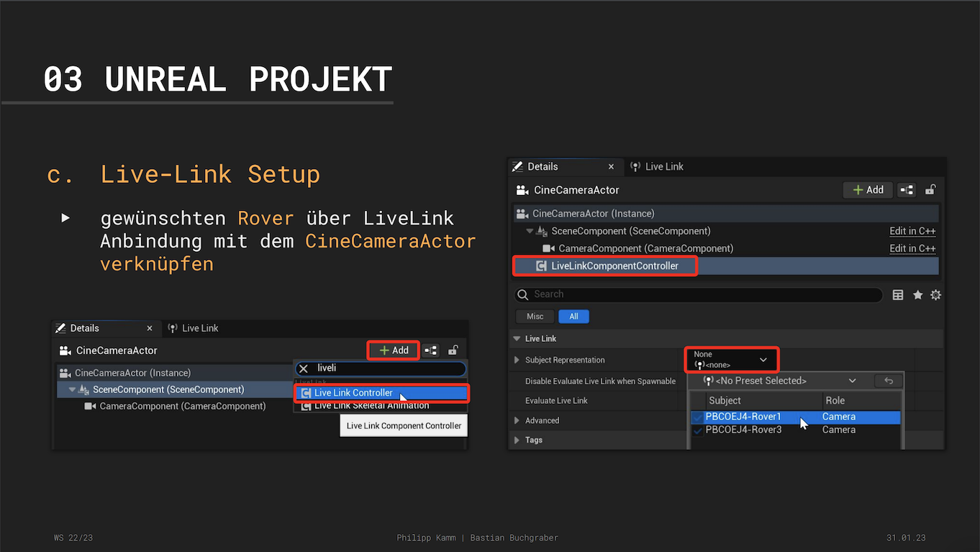Click the empty Search field in Details
This screenshot has height=552, width=980.
click(x=698, y=294)
